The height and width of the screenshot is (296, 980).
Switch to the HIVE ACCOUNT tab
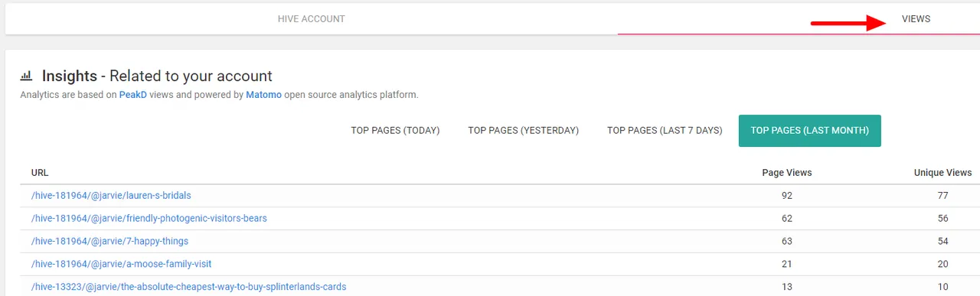coord(312,19)
